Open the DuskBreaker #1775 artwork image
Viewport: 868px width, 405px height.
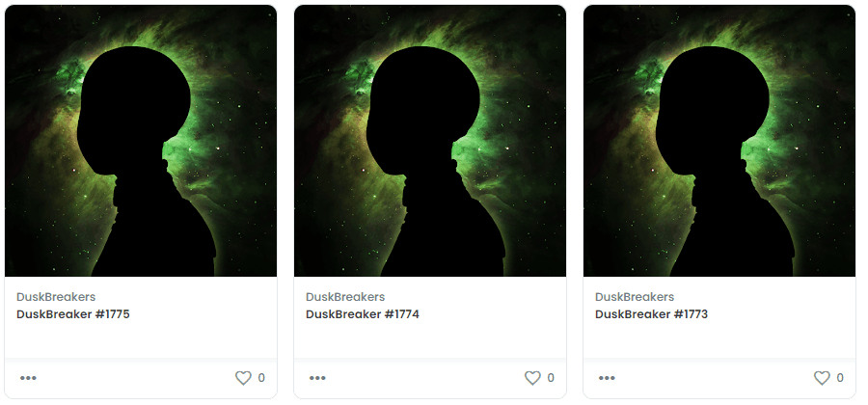click(141, 141)
